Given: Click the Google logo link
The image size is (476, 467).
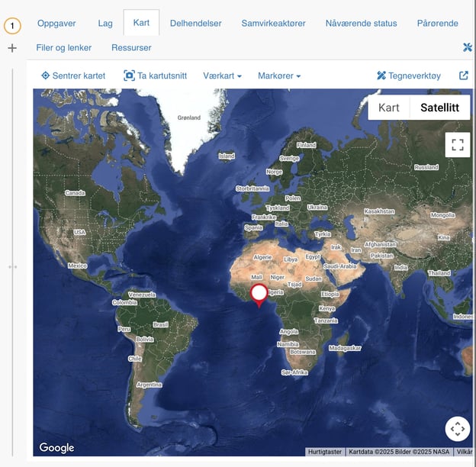Looking at the screenshot, I should coord(56,448).
